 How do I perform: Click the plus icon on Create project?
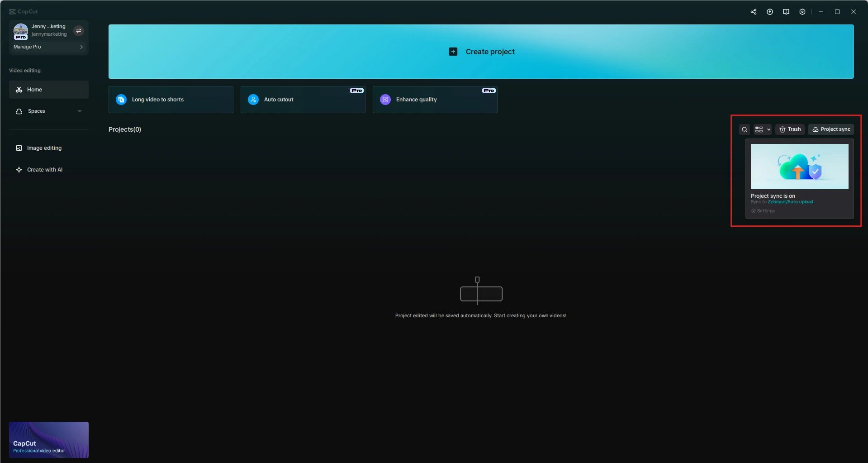453,52
